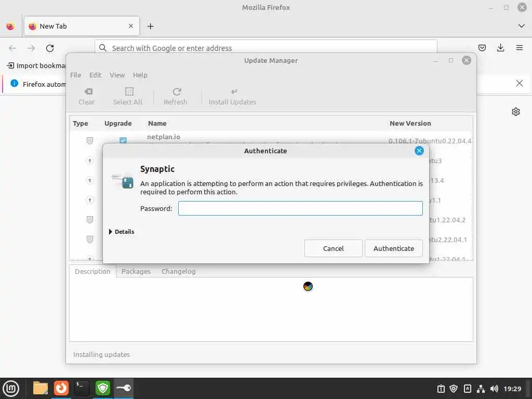Open the Firefox hamburger menu
This screenshot has width=532, height=399.
(520, 48)
